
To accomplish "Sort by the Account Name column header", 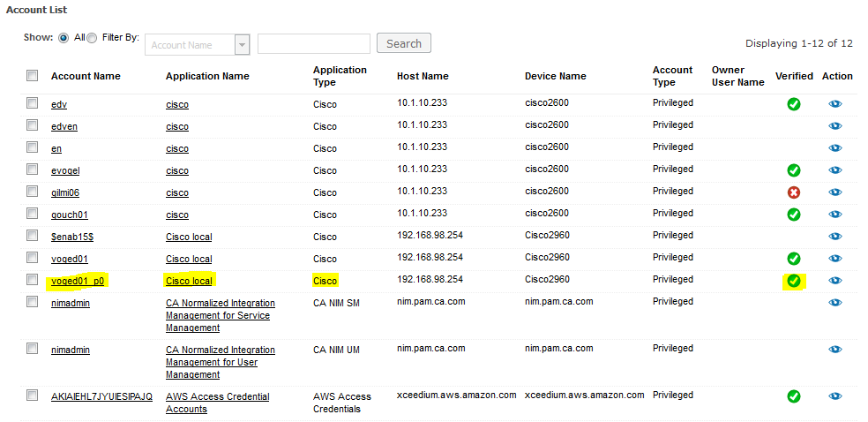I will [x=86, y=77].
